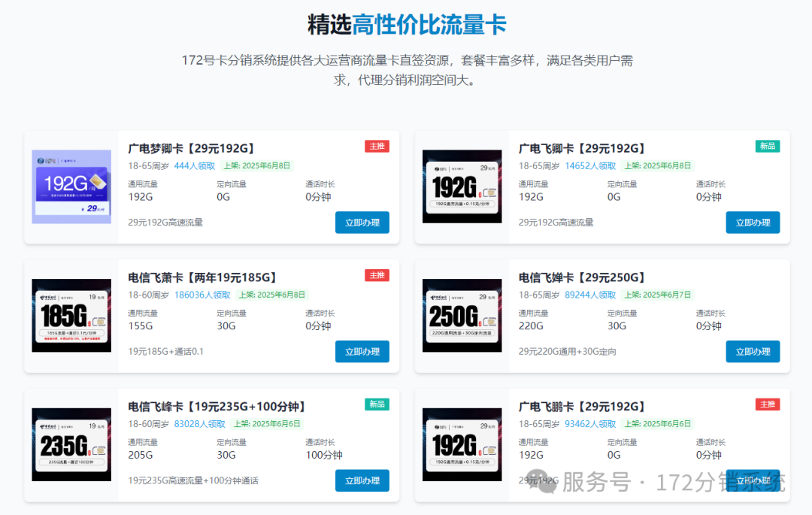
Task: Click 立即办理 on 电信飞萧卡
Action: 362,351
